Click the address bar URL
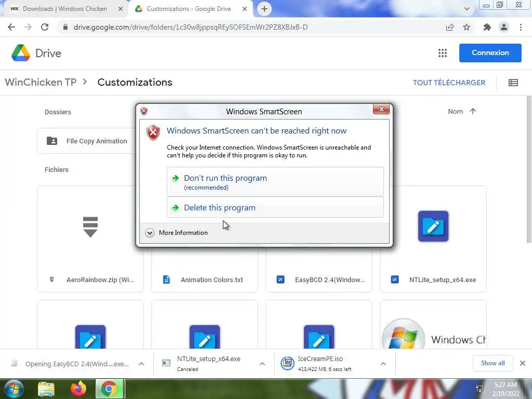Viewport: 532px width, 399px height. coord(191,27)
